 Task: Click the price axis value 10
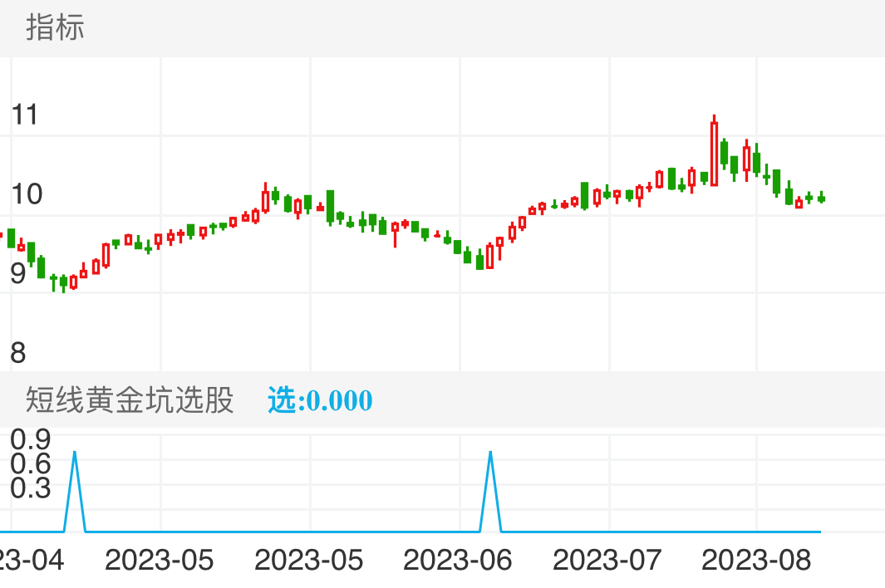coord(27,193)
